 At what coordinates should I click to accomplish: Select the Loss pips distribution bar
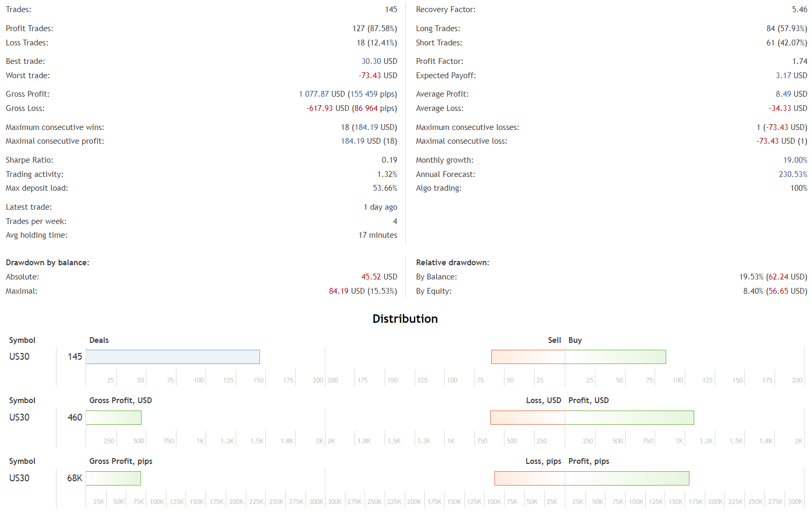(x=529, y=478)
